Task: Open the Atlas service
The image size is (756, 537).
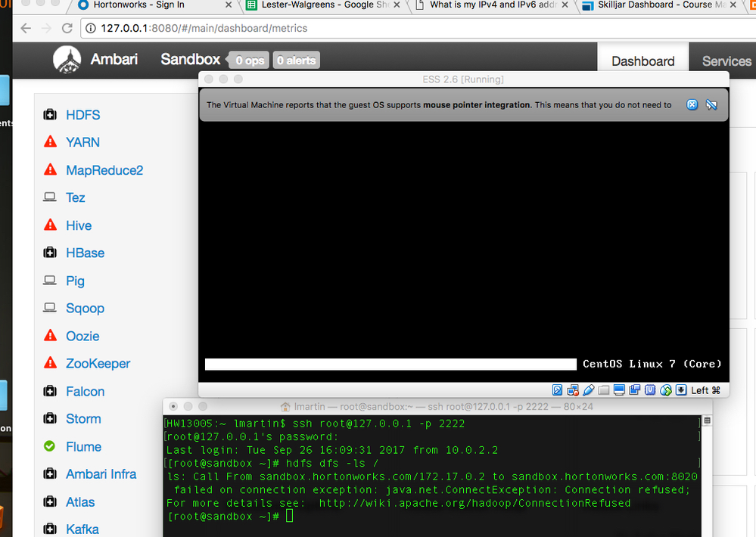Action: (x=80, y=502)
